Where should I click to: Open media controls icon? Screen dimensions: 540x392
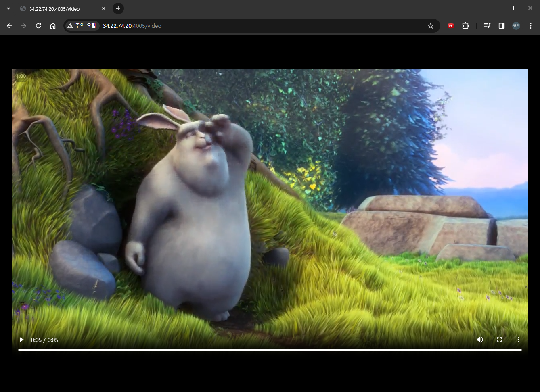point(487,26)
